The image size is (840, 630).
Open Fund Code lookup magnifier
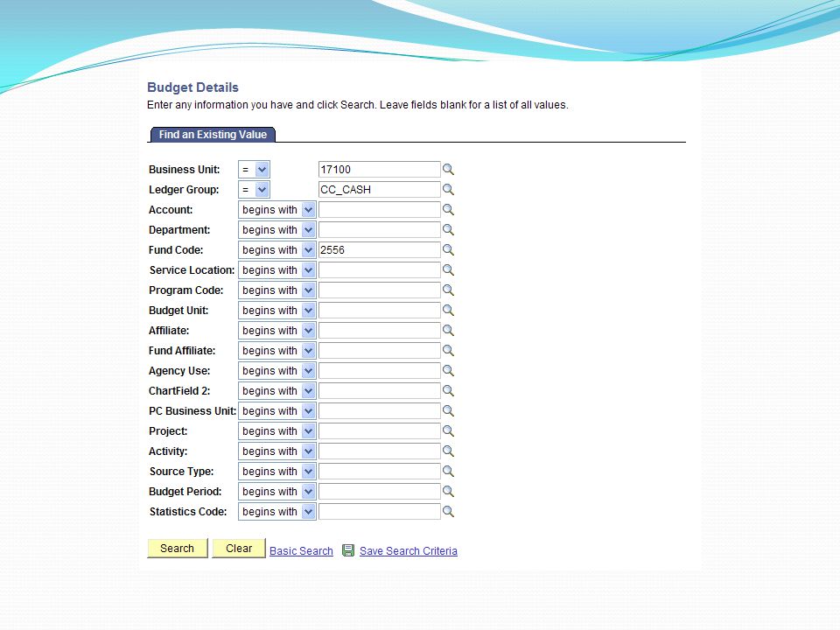[448, 249]
